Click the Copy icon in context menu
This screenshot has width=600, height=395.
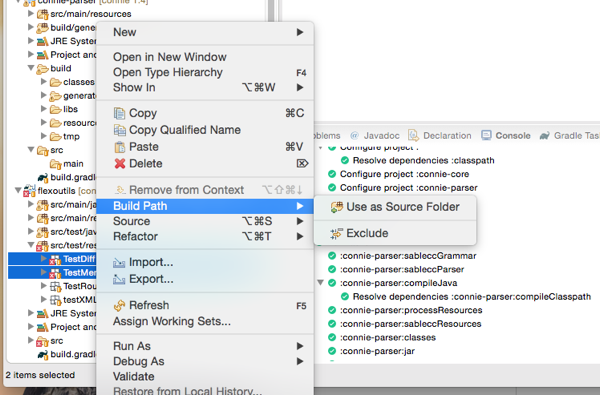(119, 113)
